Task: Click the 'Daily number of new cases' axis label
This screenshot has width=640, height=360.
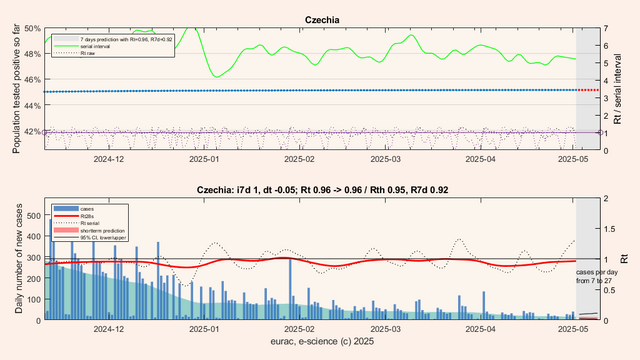Action: [19, 259]
